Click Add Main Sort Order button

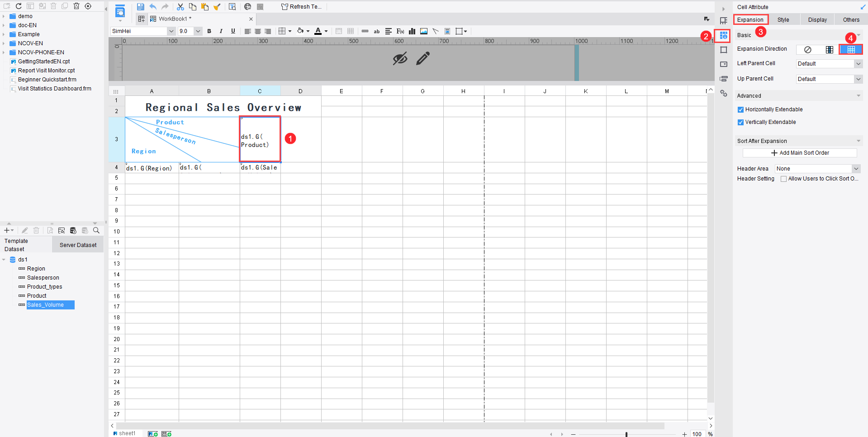pyautogui.click(x=800, y=153)
